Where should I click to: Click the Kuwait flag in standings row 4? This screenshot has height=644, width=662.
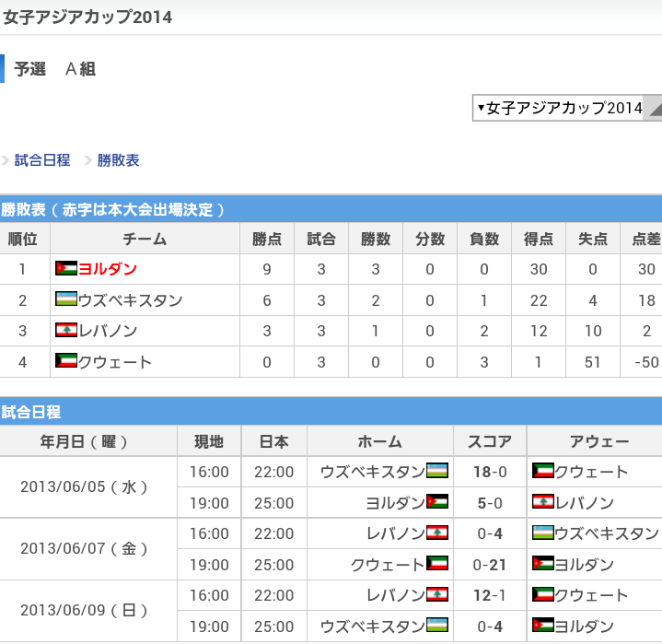click(x=66, y=361)
